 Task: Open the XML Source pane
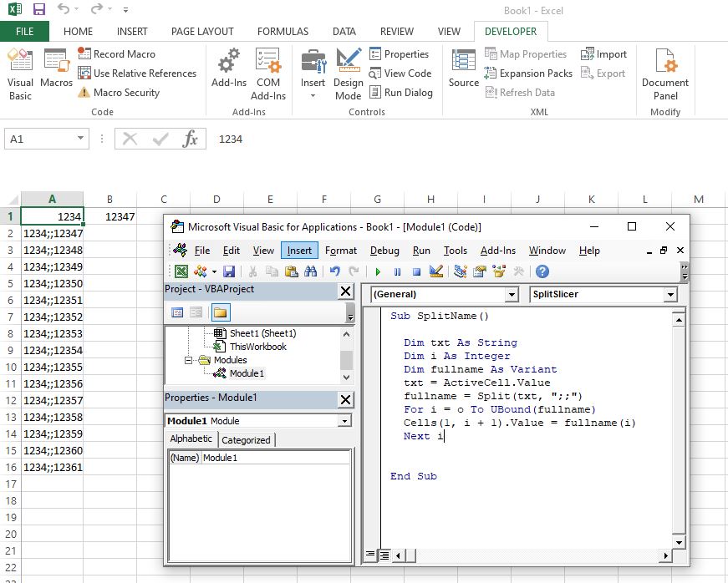pos(463,68)
